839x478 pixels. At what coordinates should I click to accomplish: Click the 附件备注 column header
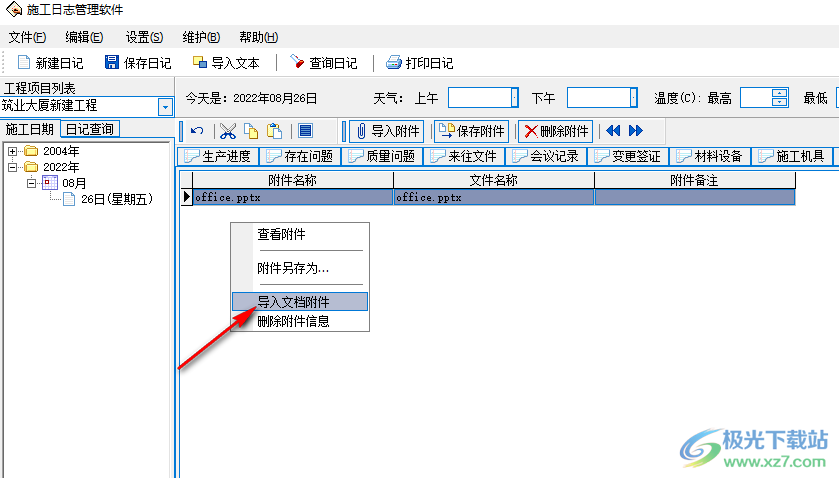[695, 180]
